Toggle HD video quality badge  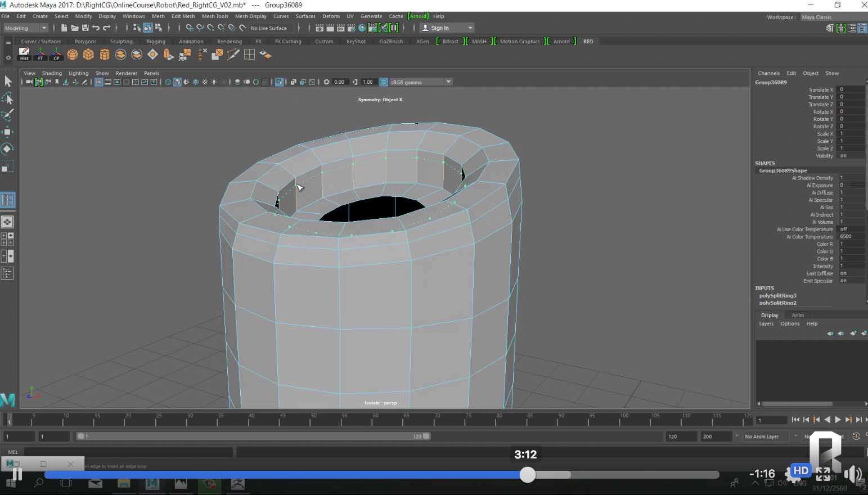point(800,471)
